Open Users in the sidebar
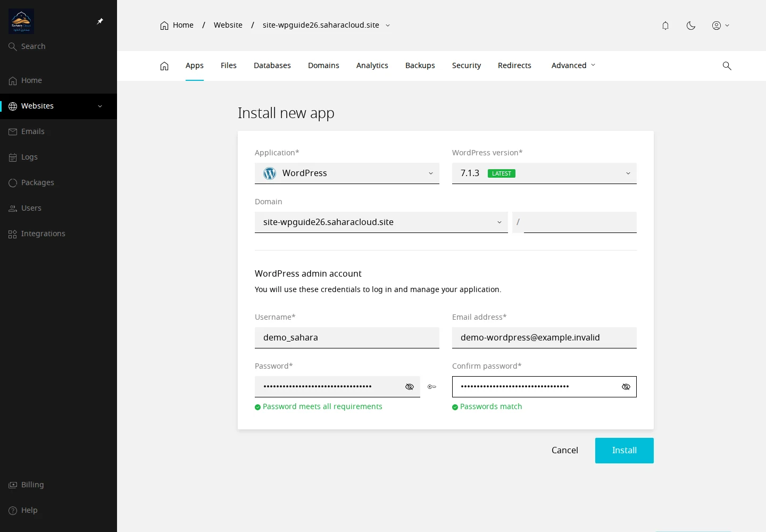 coord(59,208)
